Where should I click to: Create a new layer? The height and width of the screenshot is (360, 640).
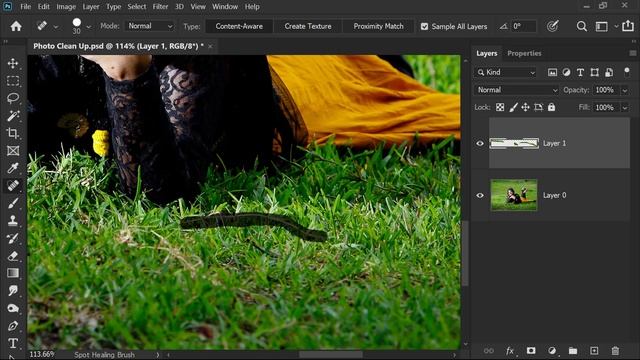594,351
